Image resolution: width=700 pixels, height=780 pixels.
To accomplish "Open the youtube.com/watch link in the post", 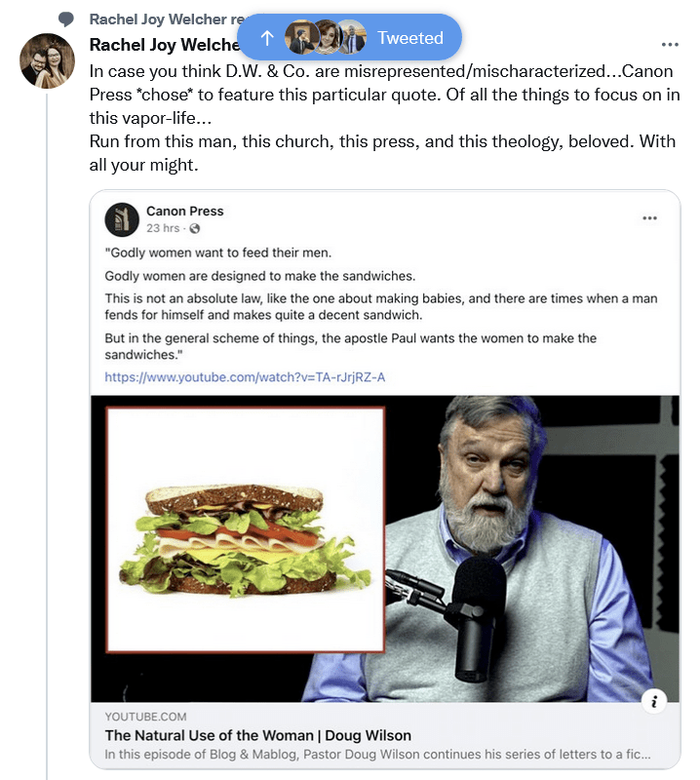I will [x=245, y=376].
